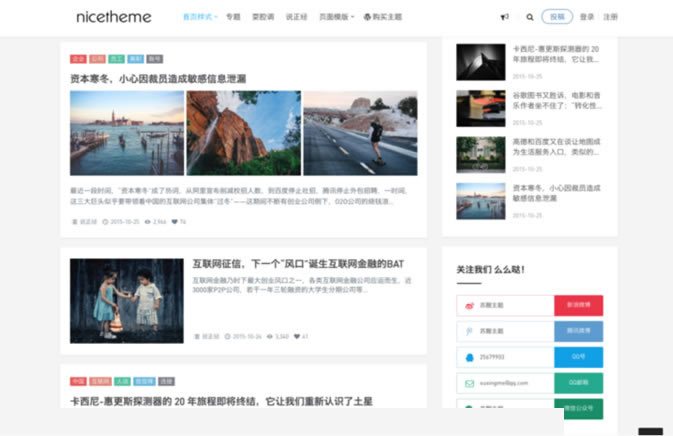Open sidebar post link 谷歌图书又胜诉
Image resolution: width=673 pixels, height=436 pixels.
pos(557,100)
